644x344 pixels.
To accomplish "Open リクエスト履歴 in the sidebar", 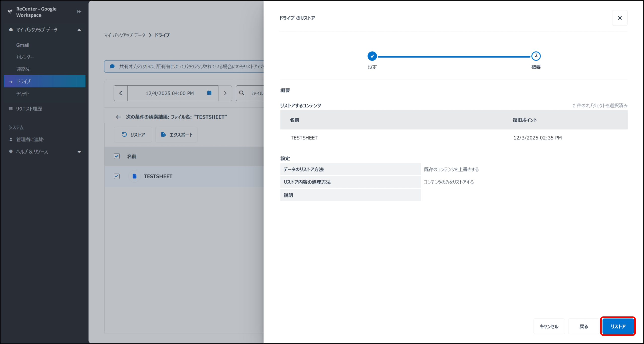I will [29, 109].
